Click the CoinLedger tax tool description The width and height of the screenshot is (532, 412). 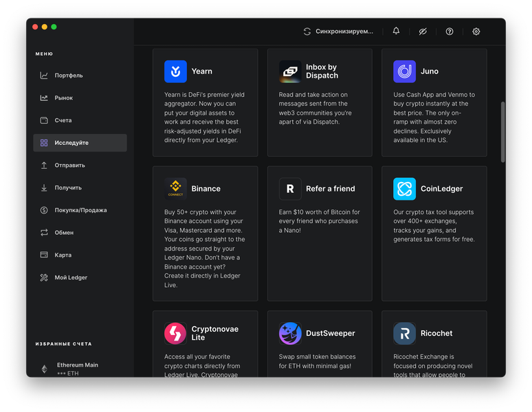[434, 226]
